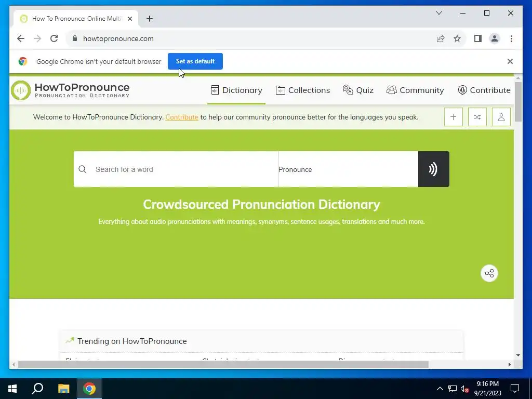This screenshot has width=532, height=399.
Task: Open Chrome profile avatar menu
Action: click(x=495, y=38)
